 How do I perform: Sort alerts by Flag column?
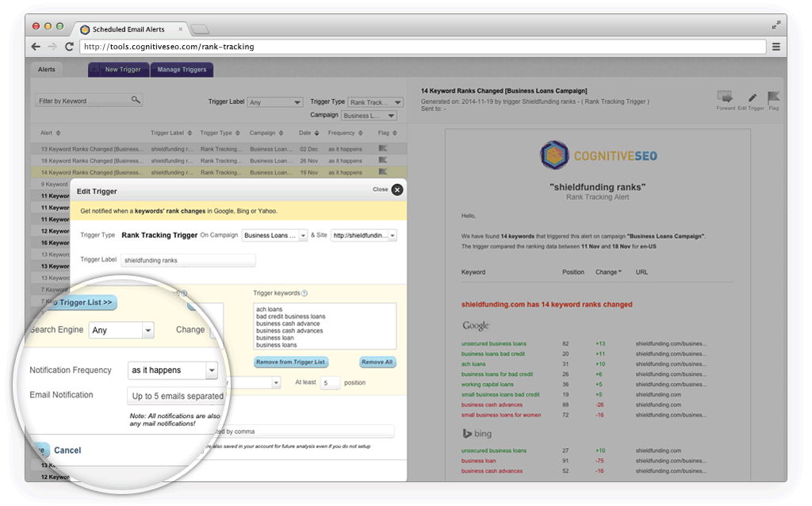[x=387, y=133]
